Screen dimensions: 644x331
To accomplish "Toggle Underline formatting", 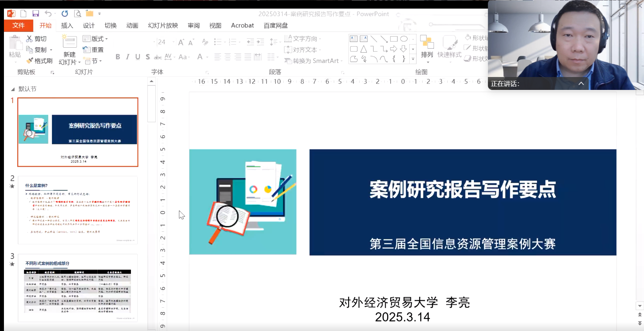I will pos(138,57).
